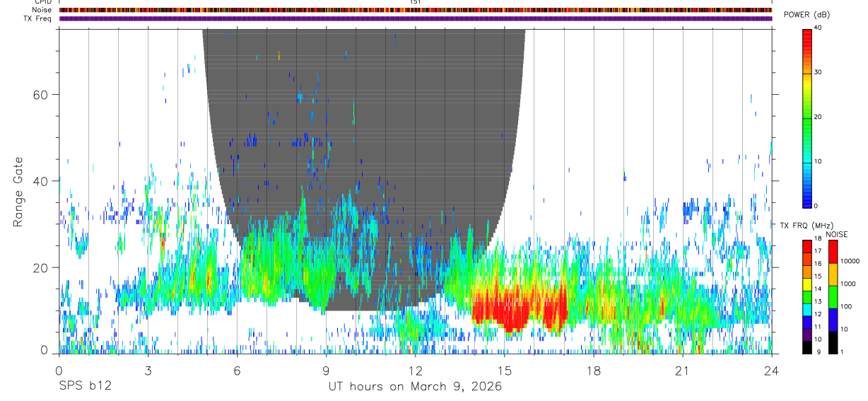868x401 pixels.
Task: Click the 20 tick on Range Gate axis
Action: pos(39,268)
